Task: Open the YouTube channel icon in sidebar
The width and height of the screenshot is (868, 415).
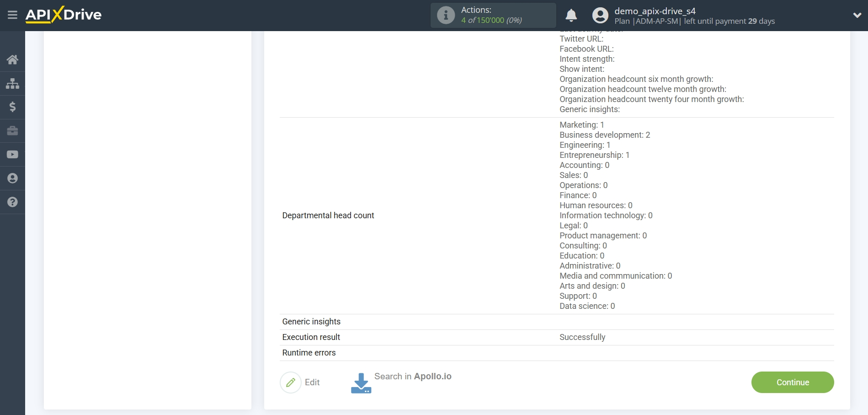Action: [x=12, y=154]
